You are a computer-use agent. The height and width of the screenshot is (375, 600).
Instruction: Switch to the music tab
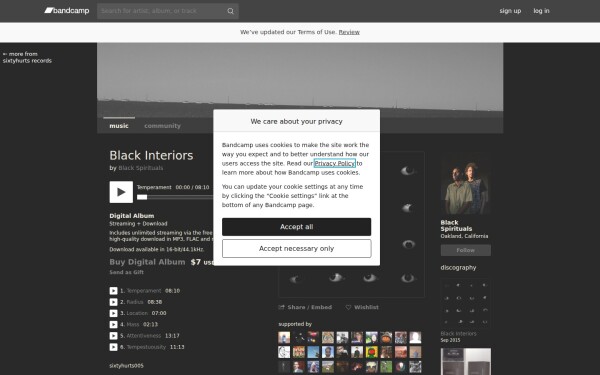point(119,126)
